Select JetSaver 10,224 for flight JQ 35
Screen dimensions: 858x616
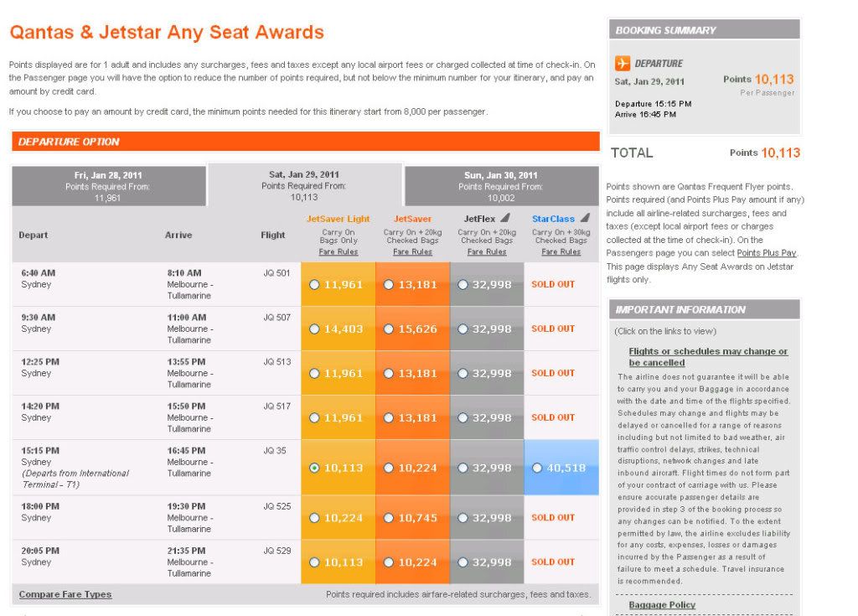coord(389,468)
